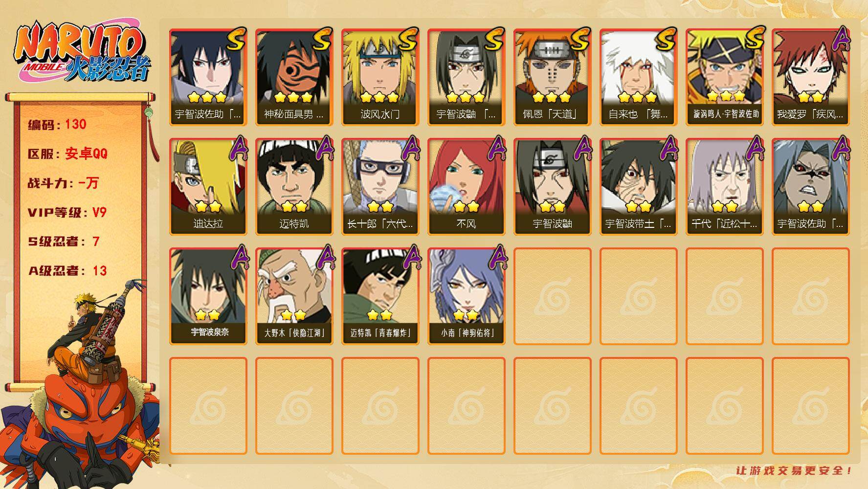Open the 迪达拉 ninja card
This screenshot has height=489, width=868.
click(x=208, y=186)
